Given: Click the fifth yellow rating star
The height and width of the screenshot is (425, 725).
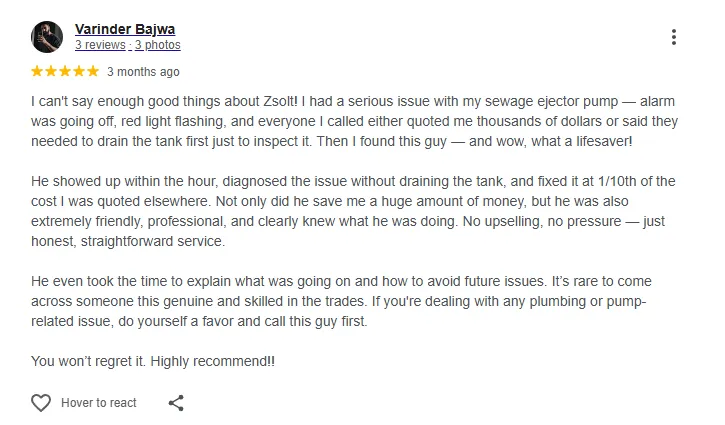Looking at the screenshot, I should (93, 71).
